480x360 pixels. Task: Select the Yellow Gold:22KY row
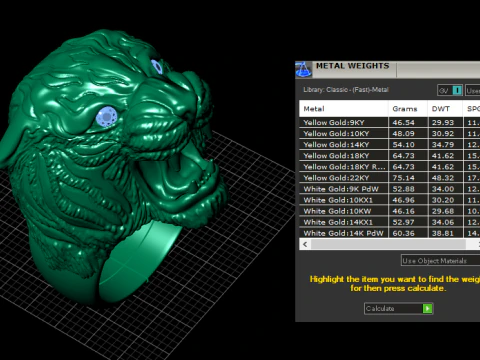[390, 178]
